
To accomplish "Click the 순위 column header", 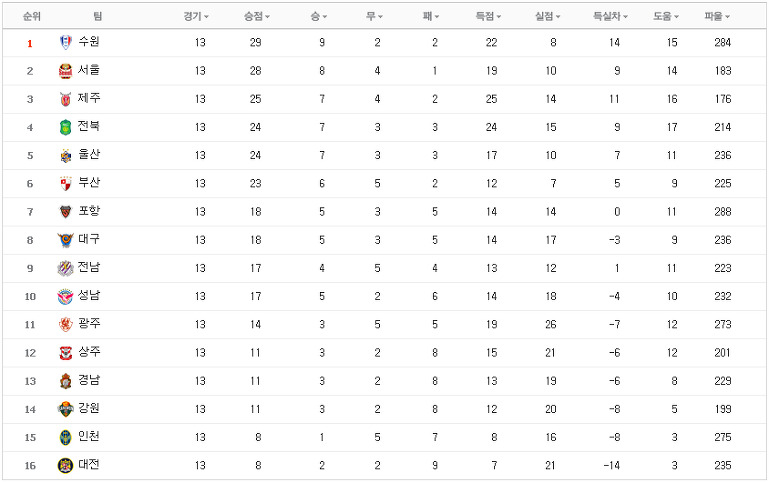I will pyautogui.click(x=31, y=17).
